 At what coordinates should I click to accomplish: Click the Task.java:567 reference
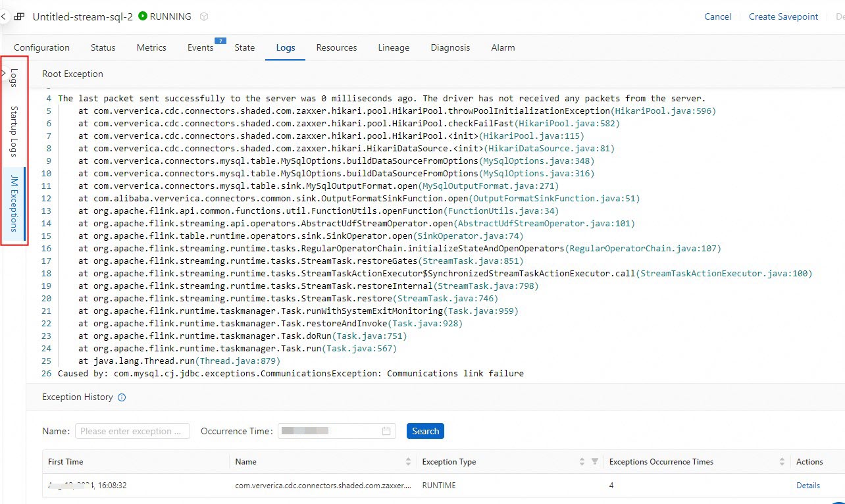coord(359,349)
